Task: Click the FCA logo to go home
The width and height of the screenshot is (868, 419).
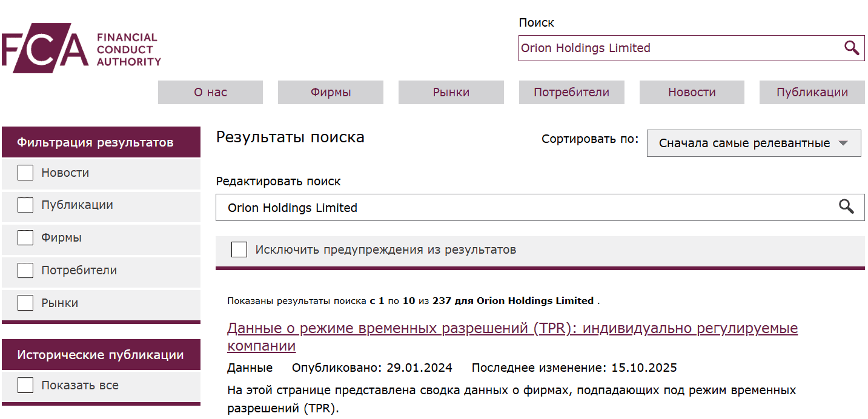Action: (x=45, y=47)
